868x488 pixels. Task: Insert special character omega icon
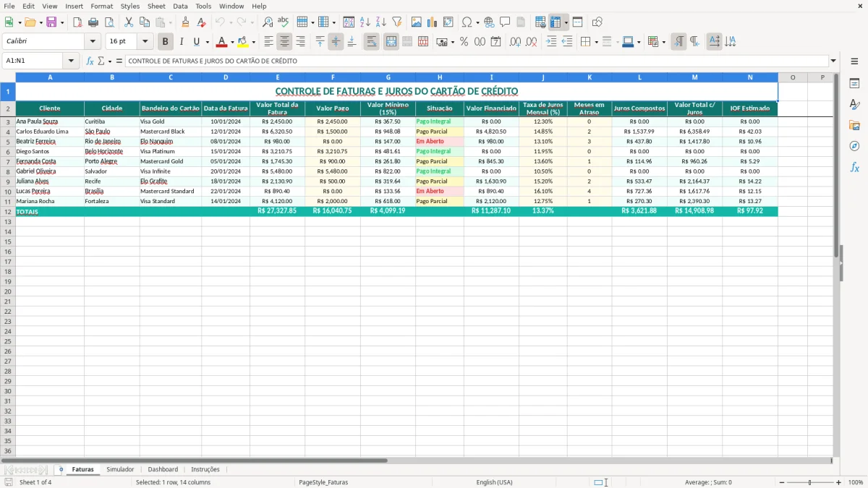pyautogui.click(x=467, y=22)
